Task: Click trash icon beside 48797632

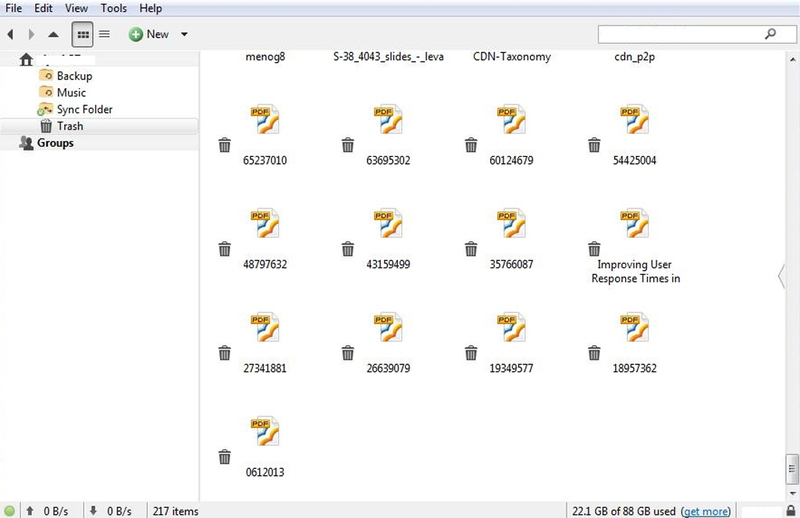Action: pyautogui.click(x=224, y=249)
